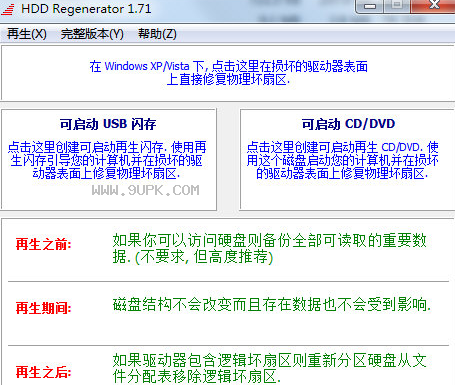This screenshot has height=385, width=455.
Task: Click the HDD Regenerator 1.71 title text
Action: 86,9
